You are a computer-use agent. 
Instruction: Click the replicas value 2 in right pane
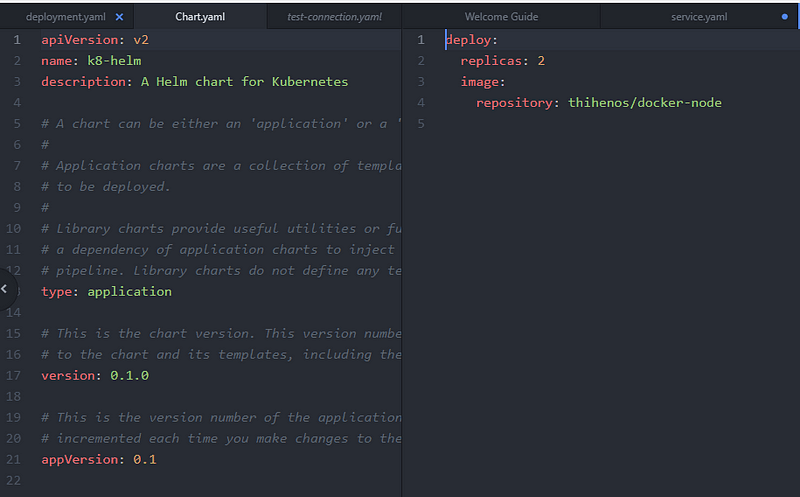point(541,61)
